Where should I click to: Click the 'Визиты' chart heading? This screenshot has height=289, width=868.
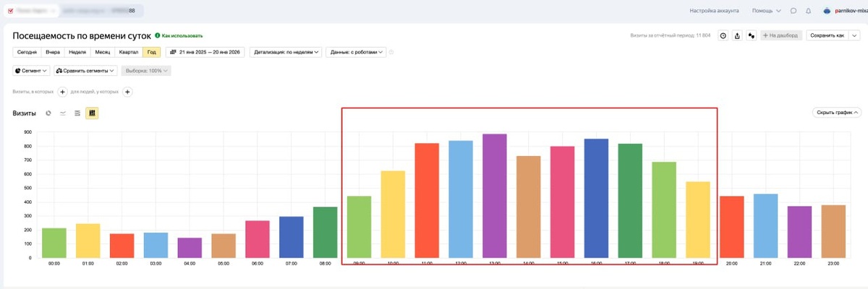click(25, 113)
